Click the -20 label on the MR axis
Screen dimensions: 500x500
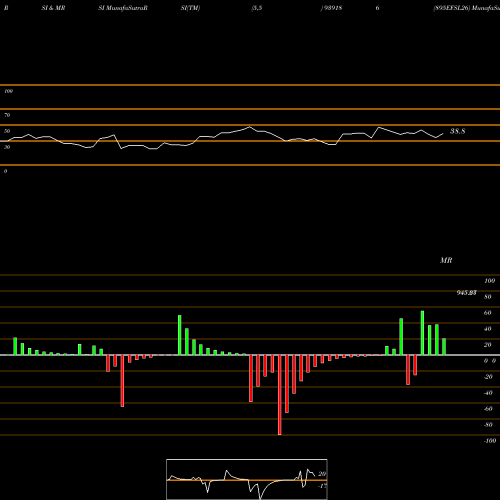488,377
